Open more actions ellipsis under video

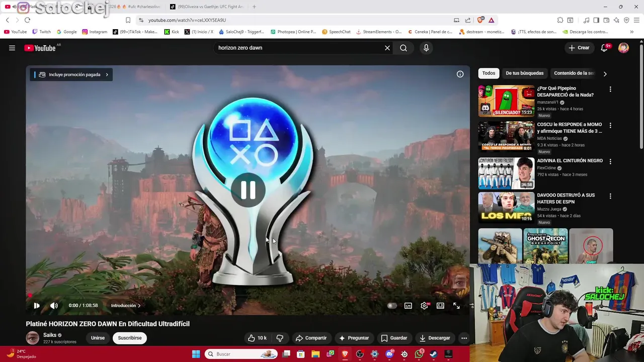(464, 338)
